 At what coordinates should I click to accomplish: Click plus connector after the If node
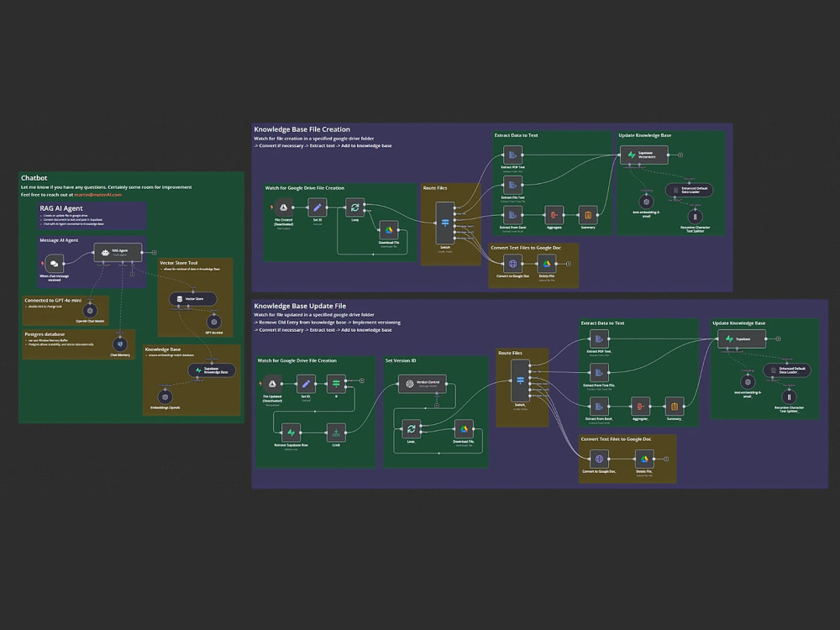[362, 381]
